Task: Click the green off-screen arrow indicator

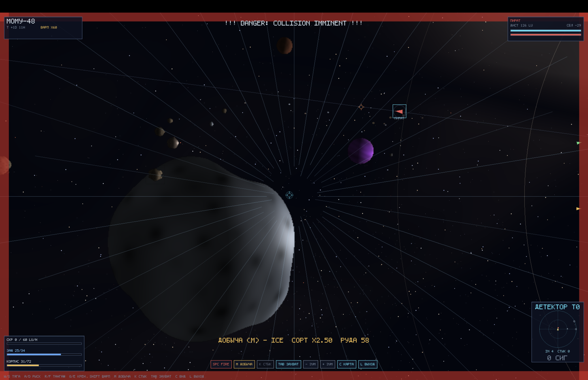Action: 579,143
